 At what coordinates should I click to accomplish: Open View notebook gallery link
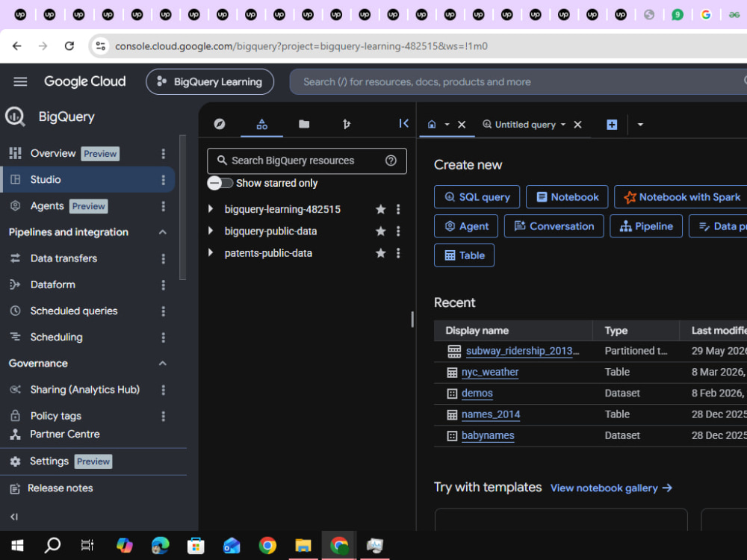coord(611,488)
